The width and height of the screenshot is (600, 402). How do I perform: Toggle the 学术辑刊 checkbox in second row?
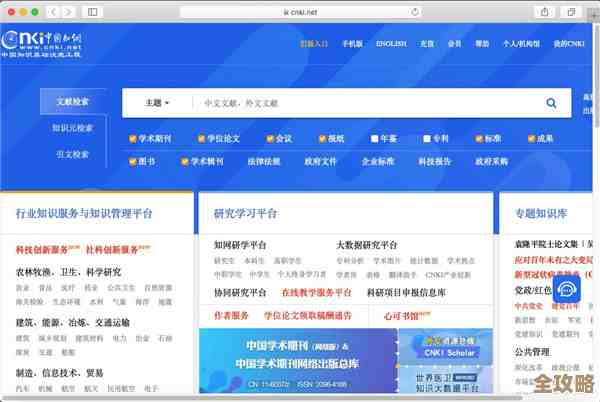(x=185, y=162)
